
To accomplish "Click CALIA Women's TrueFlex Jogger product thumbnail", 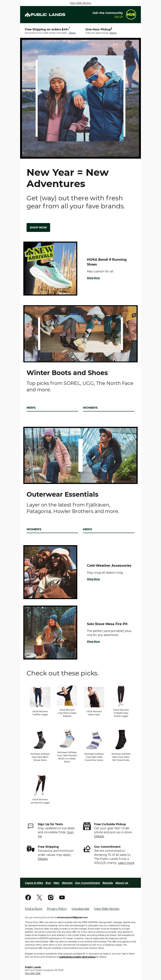I will tap(40, 697).
